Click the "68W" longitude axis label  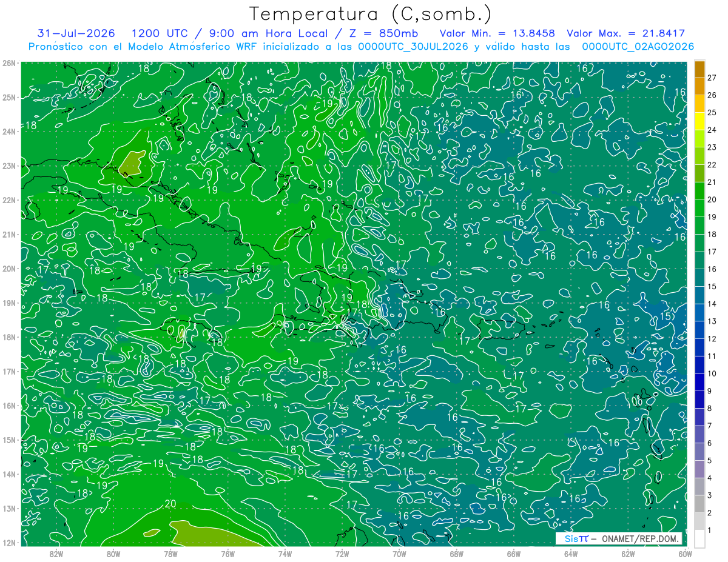click(456, 554)
